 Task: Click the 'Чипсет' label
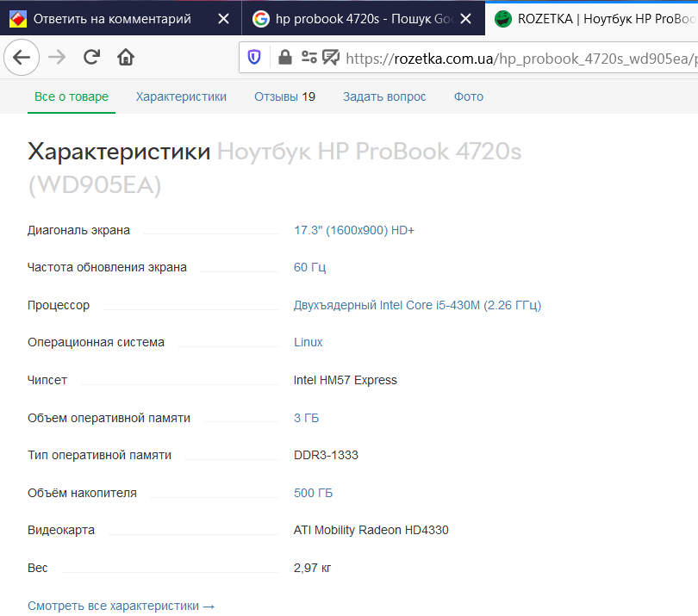click(x=47, y=380)
